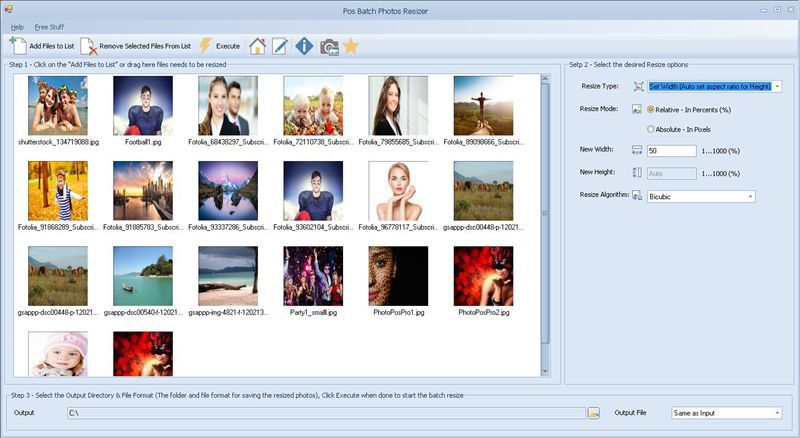The height and width of the screenshot is (438, 800).
Task: Click the Output directory path field
Action: click(325, 412)
